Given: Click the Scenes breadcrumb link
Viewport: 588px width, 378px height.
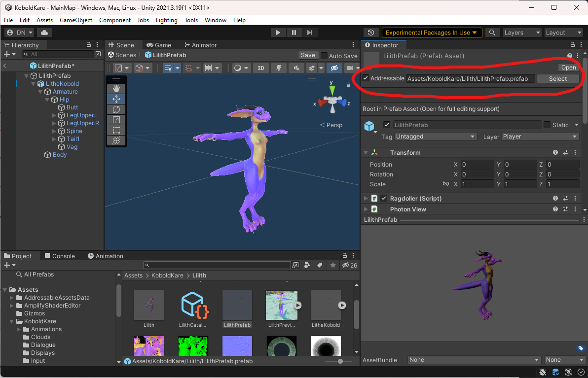Looking at the screenshot, I should point(122,55).
